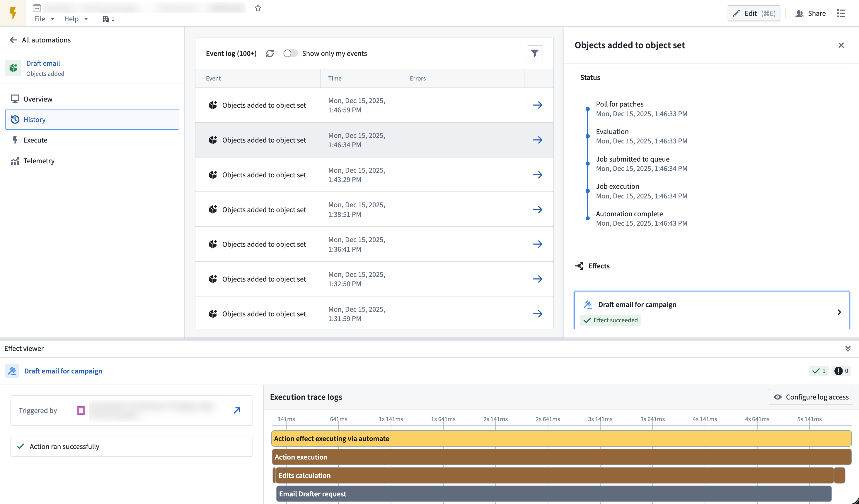Click the Edits calculation trace bar

(x=304, y=475)
